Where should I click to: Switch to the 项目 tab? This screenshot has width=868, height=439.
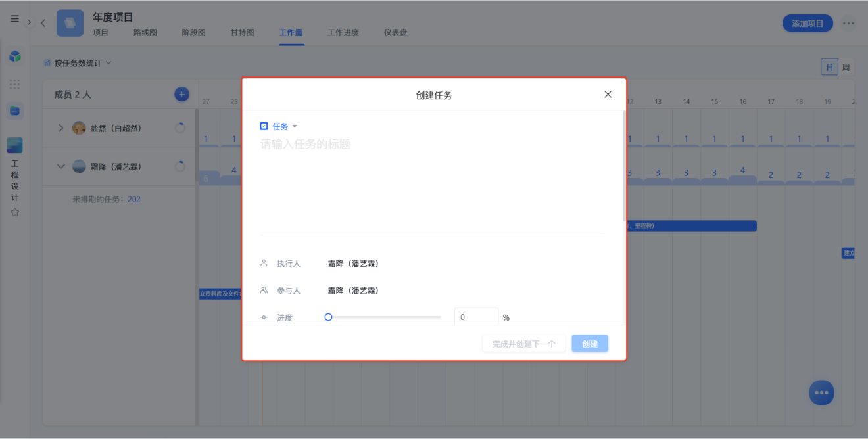tap(101, 32)
